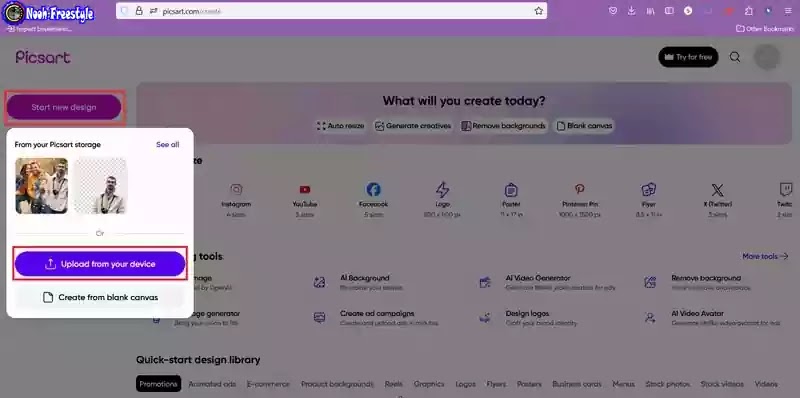Select the Business cards tab

pyautogui.click(x=577, y=384)
